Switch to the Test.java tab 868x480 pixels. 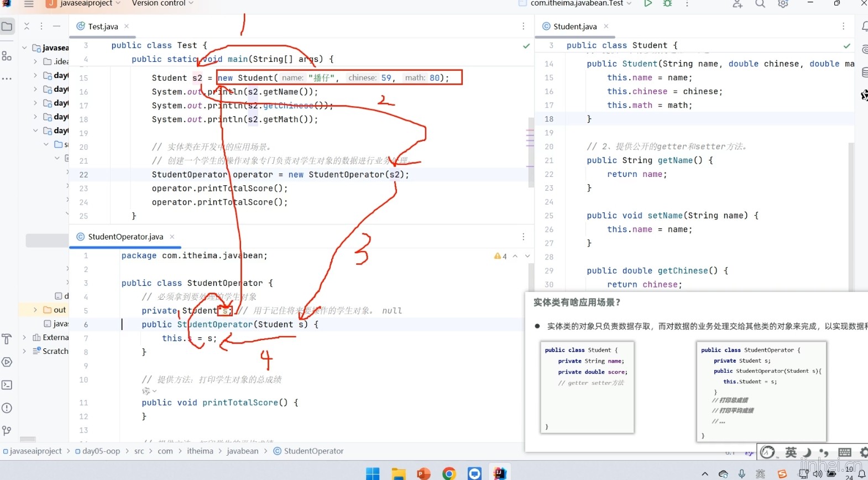point(102,27)
